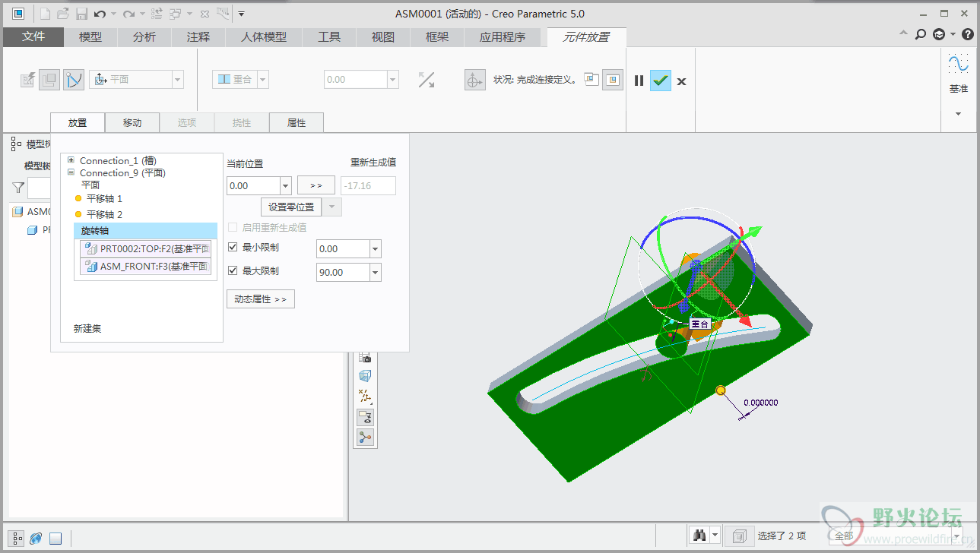This screenshot has height=553, width=980.
Task: Click the New file icon
Action: [45, 14]
